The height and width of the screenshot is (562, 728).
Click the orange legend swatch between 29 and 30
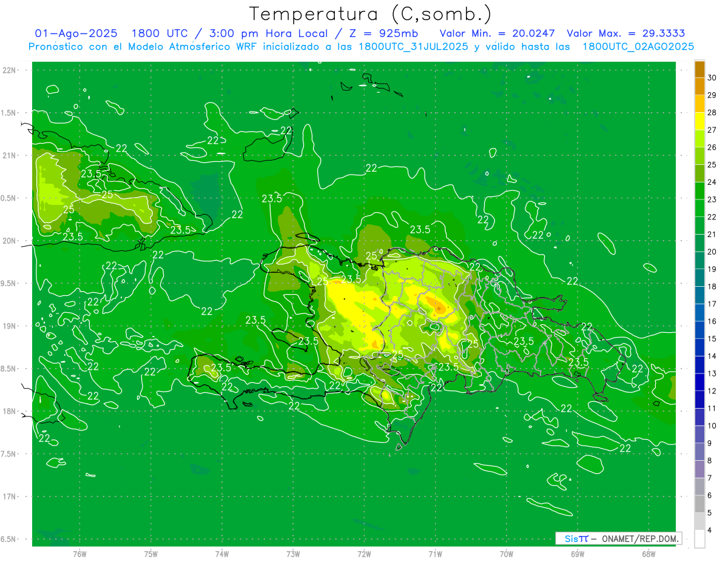(700, 87)
